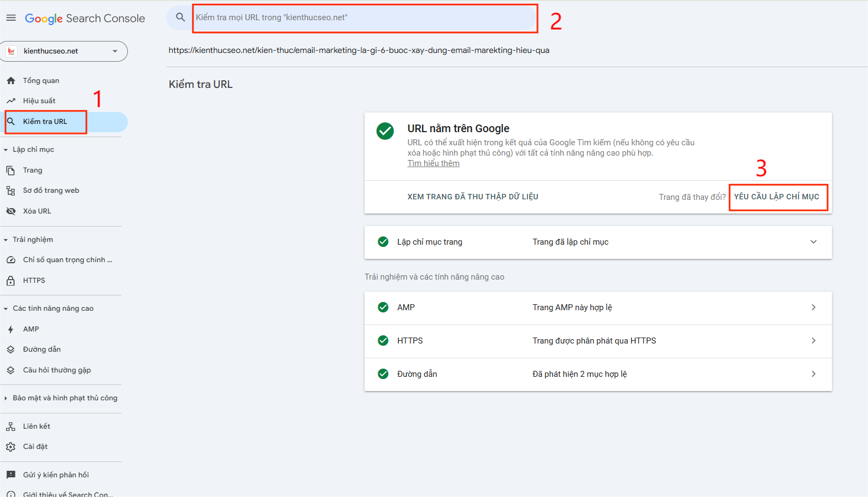Screen dimensions: 868x497
Task: Click the network icon beside Liên kết
Action: tap(11, 427)
